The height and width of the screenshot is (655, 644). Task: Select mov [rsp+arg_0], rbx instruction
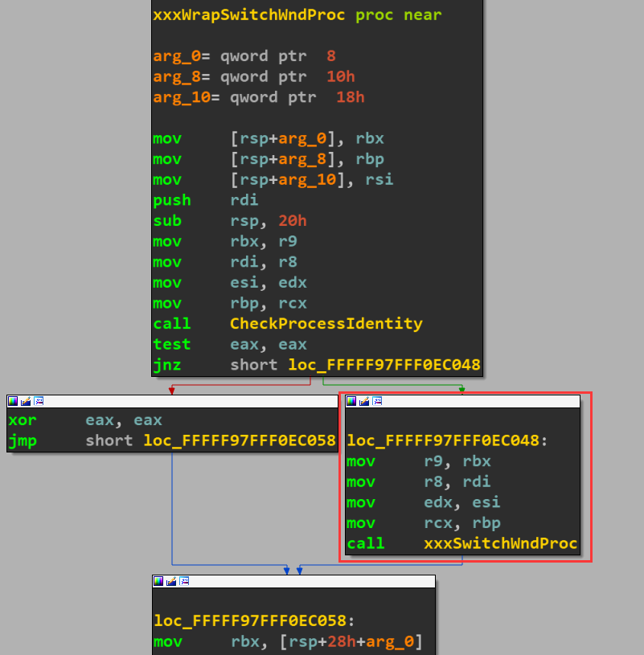269,139
